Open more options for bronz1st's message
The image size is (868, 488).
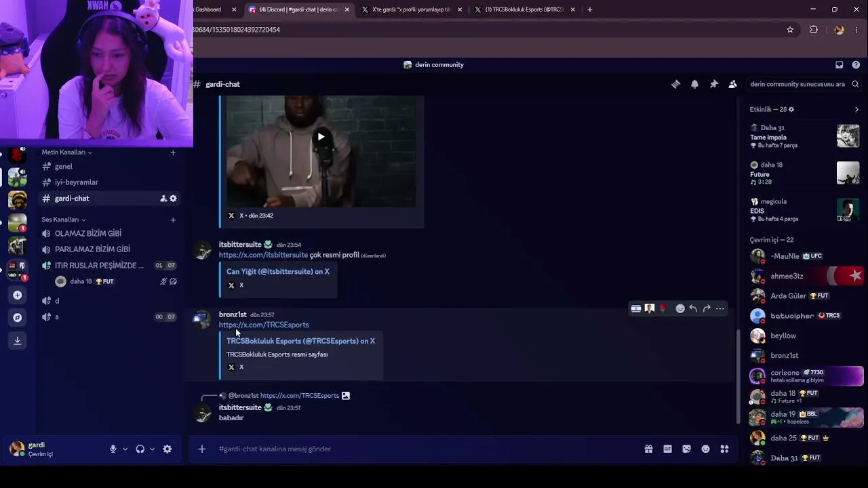(x=720, y=308)
